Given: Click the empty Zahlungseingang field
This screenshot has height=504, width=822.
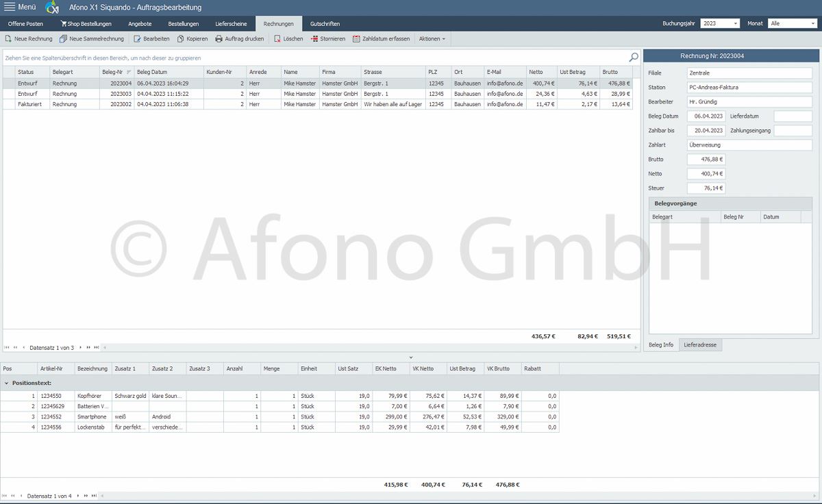Looking at the screenshot, I should click(793, 131).
